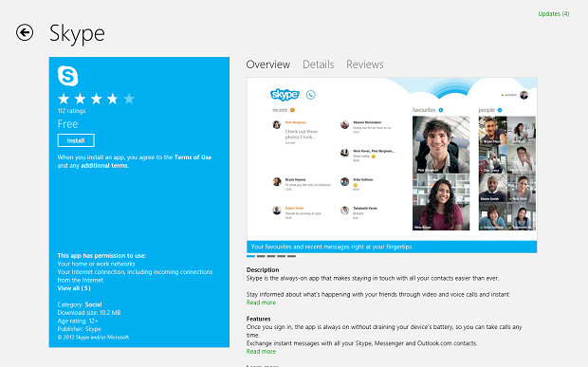Jump to second screenshot page indicator
Image resolution: width=588 pixels, height=367 pixels.
[261, 256]
